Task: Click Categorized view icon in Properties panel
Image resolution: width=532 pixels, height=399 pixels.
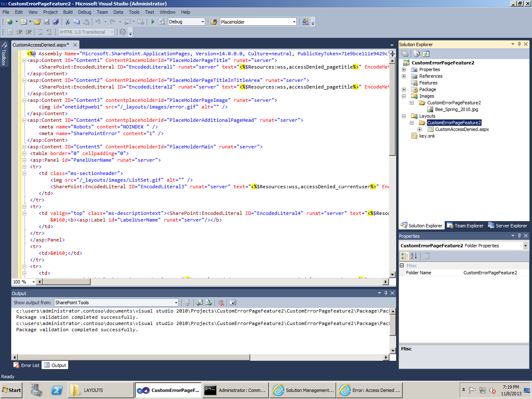Action: [404, 256]
